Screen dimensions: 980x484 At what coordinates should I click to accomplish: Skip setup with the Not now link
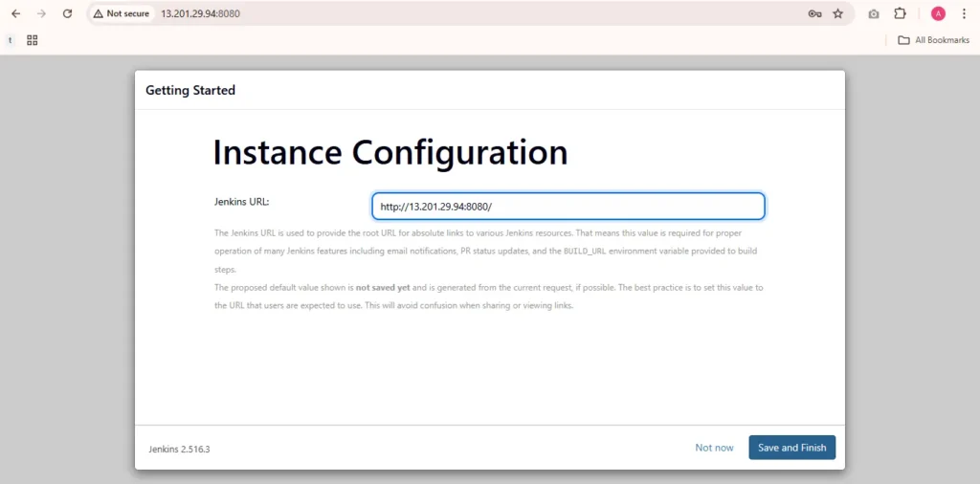(714, 448)
